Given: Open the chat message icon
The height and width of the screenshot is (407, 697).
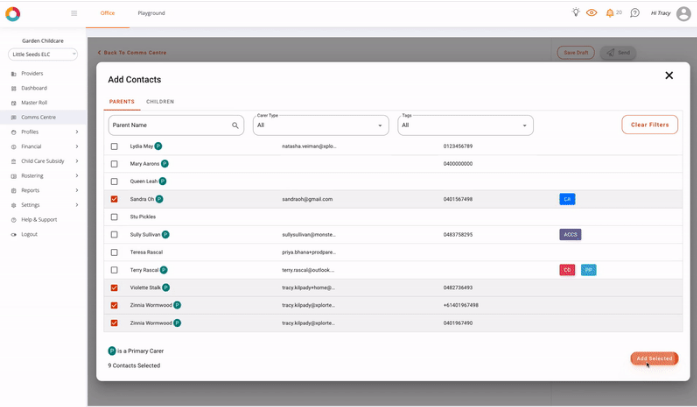Looking at the screenshot, I should pos(634,13).
